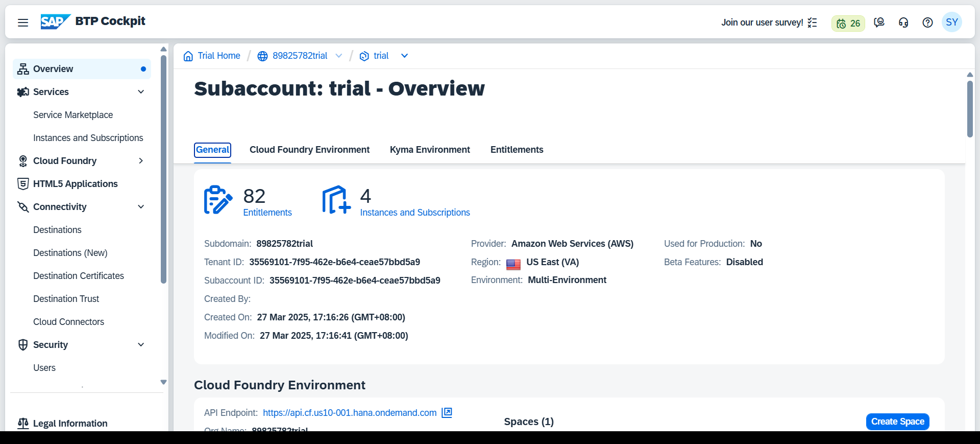Screen dimensions: 980x444
Task: Open Destination Certificates in sidebar
Action: pyautogui.click(x=79, y=276)
